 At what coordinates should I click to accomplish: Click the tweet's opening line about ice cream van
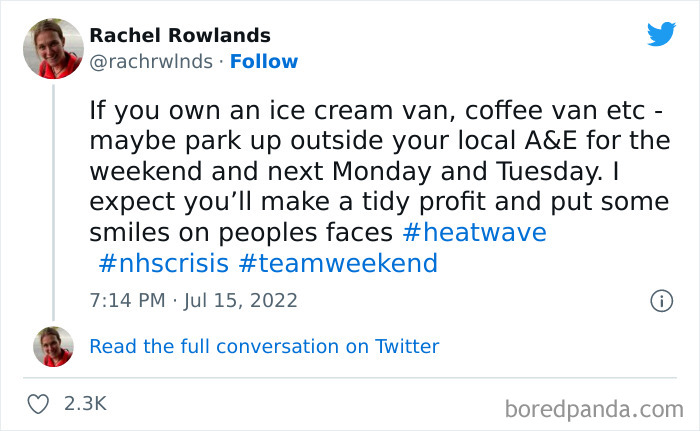click(378, 108)
